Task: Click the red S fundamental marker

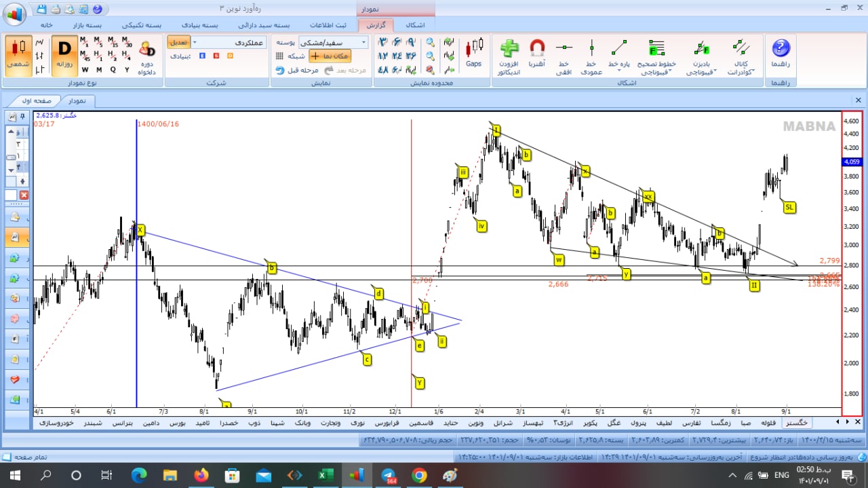Action: point(216,56)
